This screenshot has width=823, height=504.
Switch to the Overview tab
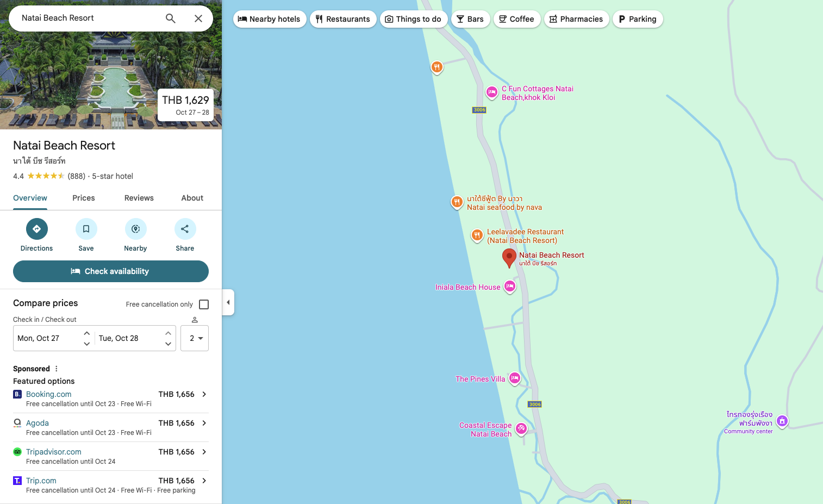[x=30, y=198]
